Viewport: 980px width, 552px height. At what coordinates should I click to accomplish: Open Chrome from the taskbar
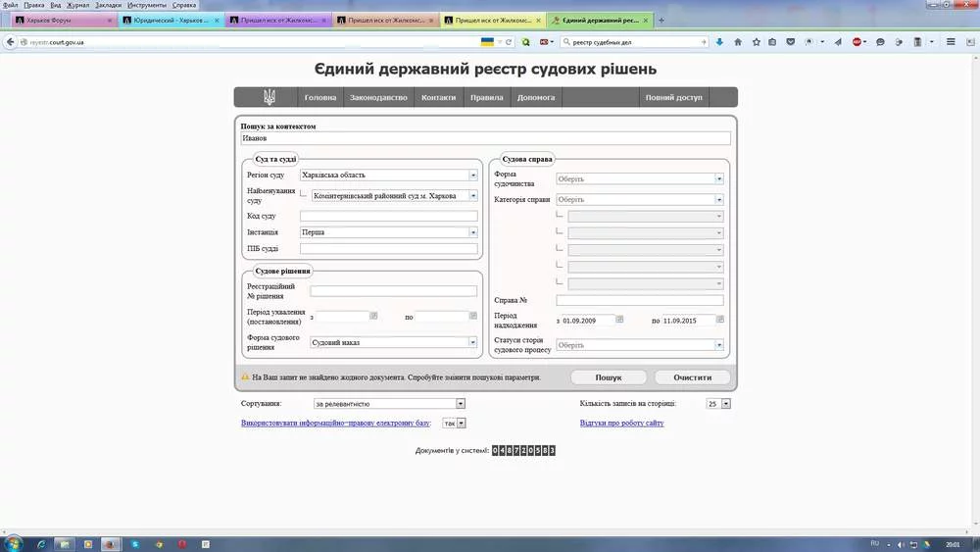point(159,544)
